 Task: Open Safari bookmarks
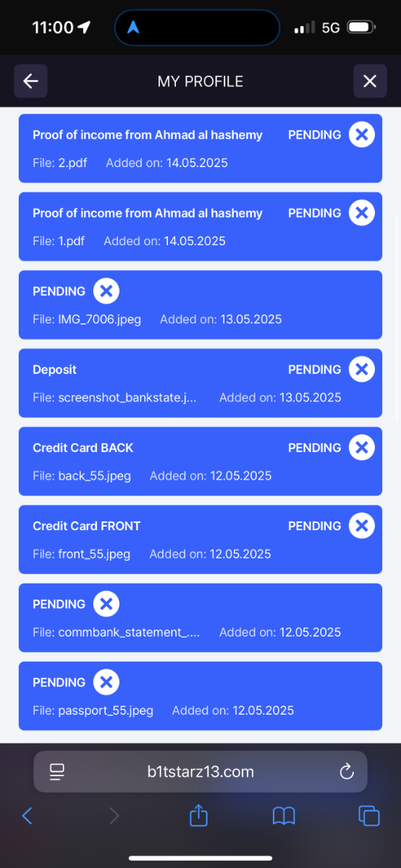click(x=284, y=817)
